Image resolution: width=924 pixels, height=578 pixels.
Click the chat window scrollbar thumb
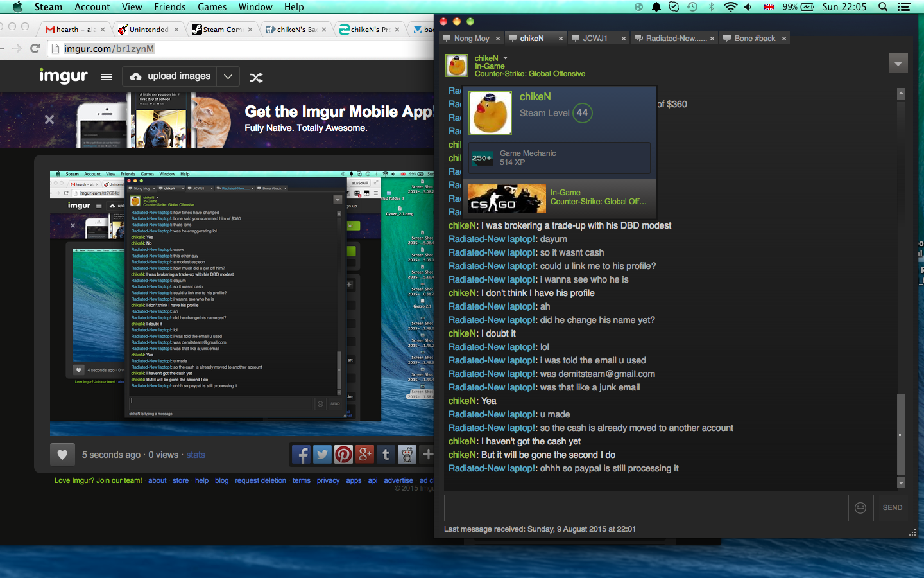(x=901, y=433)
